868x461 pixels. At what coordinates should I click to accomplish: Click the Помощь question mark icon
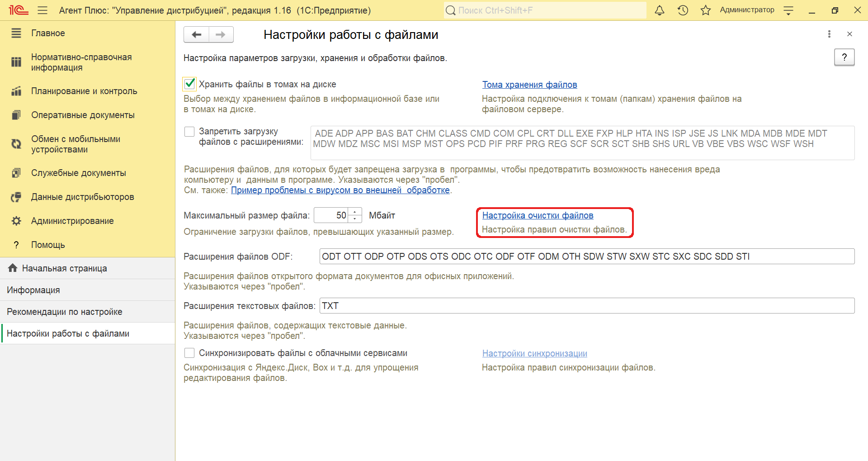click(16, 245)
